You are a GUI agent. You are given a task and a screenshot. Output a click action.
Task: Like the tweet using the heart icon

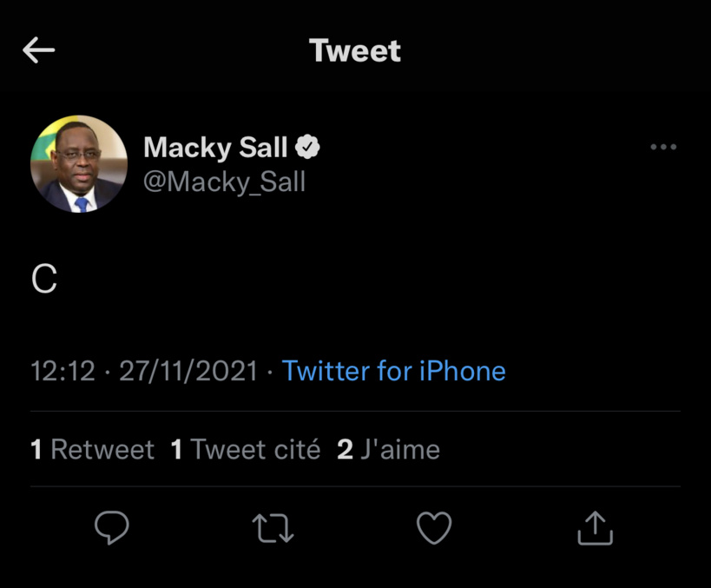(x=433, y=527)
